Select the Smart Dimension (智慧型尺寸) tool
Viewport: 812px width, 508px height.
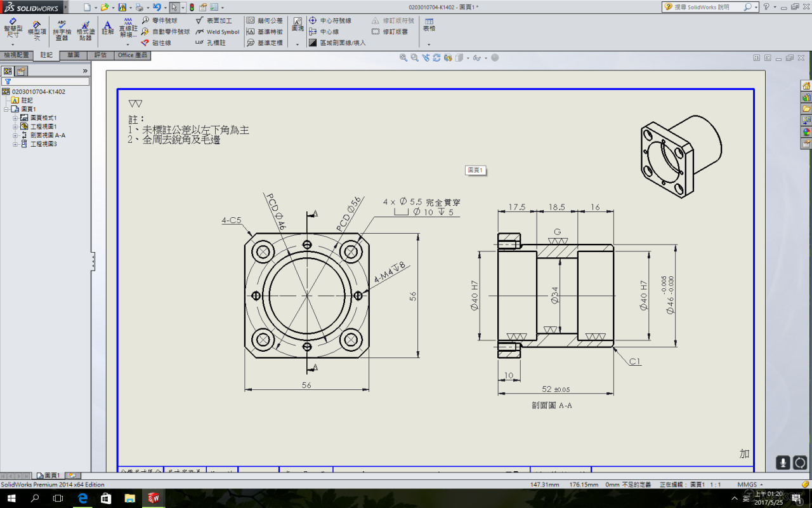(x=12, y=29)
